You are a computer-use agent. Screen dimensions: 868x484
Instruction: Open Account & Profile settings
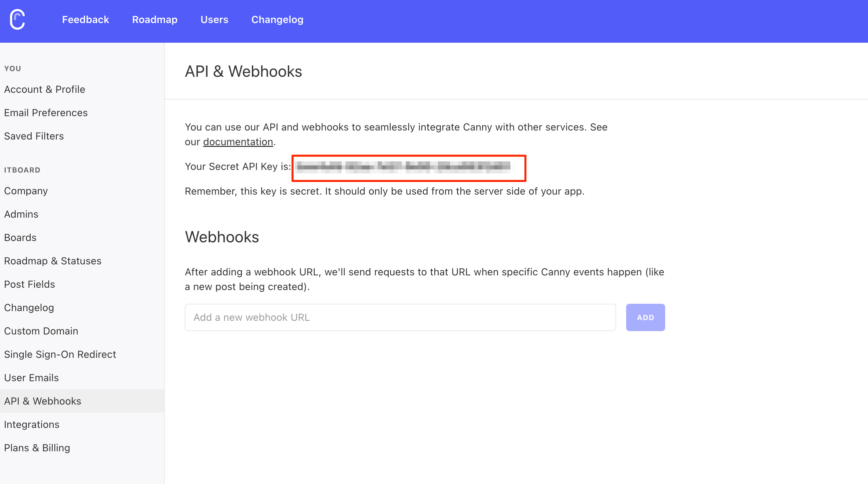point(44,89)
